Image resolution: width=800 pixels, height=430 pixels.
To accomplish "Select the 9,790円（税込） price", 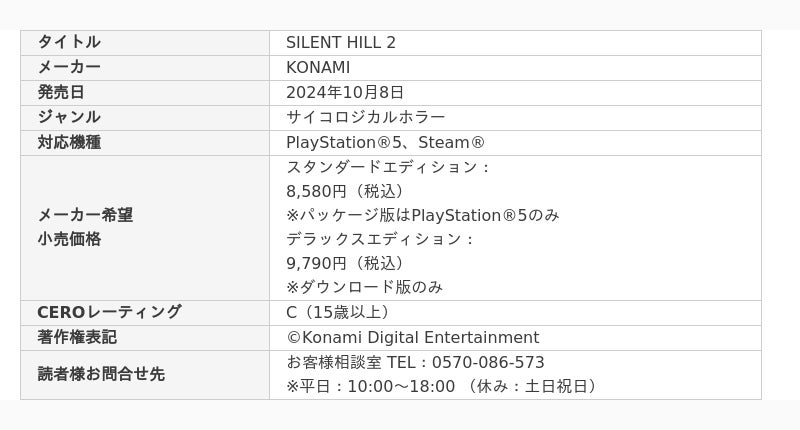I will [347, 263].
